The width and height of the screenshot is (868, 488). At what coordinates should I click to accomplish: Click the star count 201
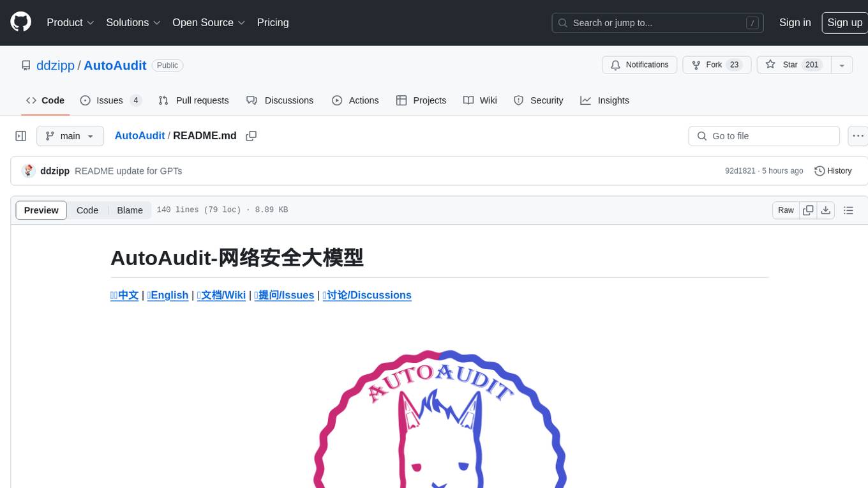pos(812,65)
